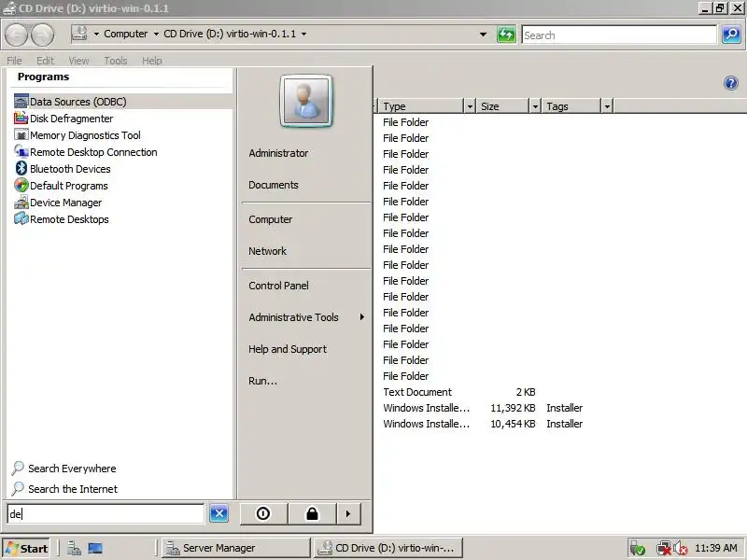Open Computer from Start menu
The image size is (747, 560).
[x=271, y=219]
